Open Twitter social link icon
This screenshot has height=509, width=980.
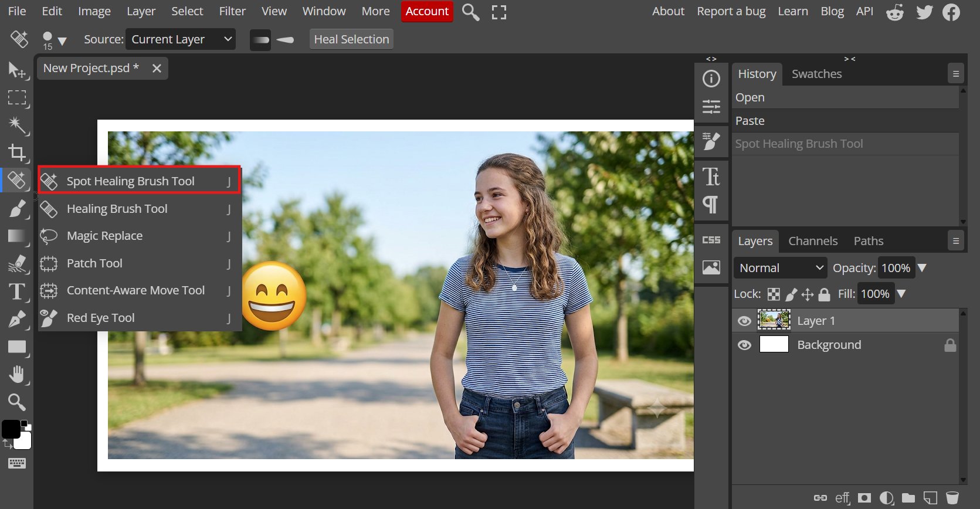click(x=924, y=12)
